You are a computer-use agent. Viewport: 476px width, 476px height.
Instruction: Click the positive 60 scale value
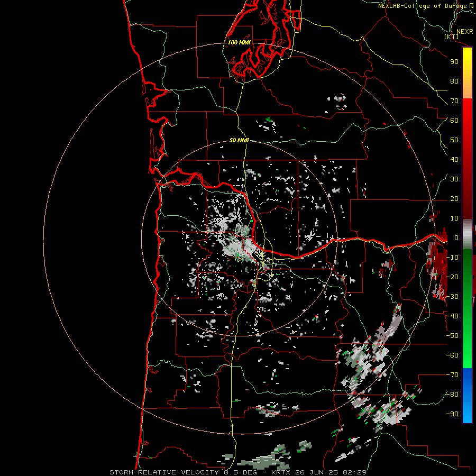tap(454, 121)
